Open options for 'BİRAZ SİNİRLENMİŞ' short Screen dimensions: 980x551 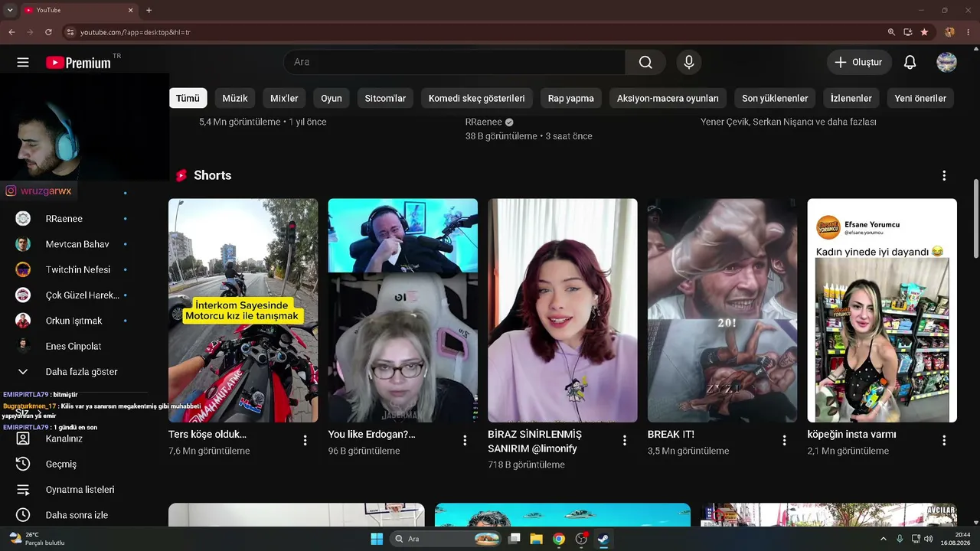tap(625, 440)
